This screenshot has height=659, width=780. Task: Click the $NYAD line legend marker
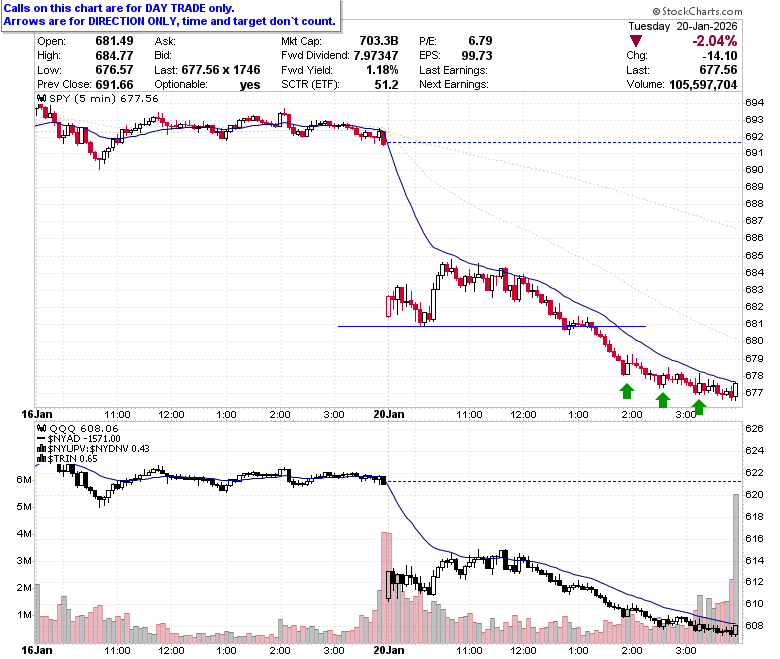(42, 439)
